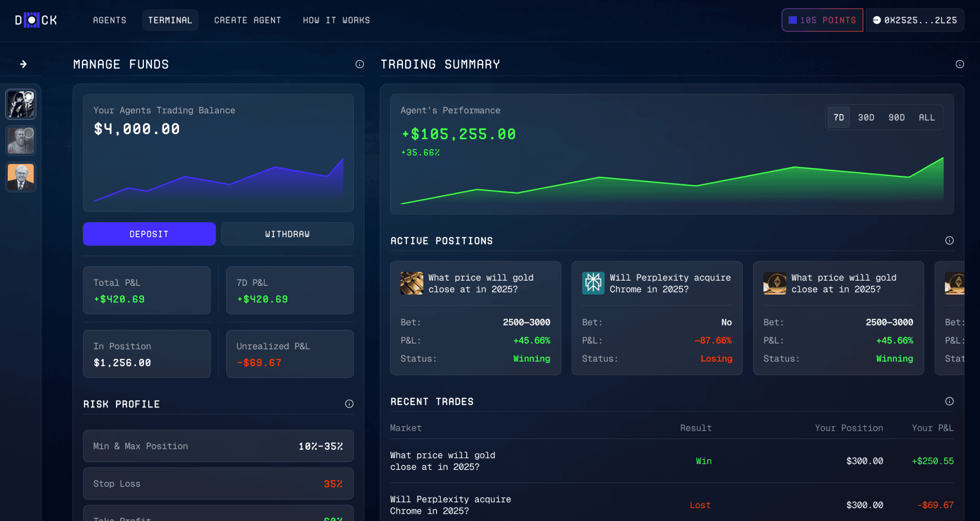
Task: Navigate to the Agents page
Action: point(109,20)
